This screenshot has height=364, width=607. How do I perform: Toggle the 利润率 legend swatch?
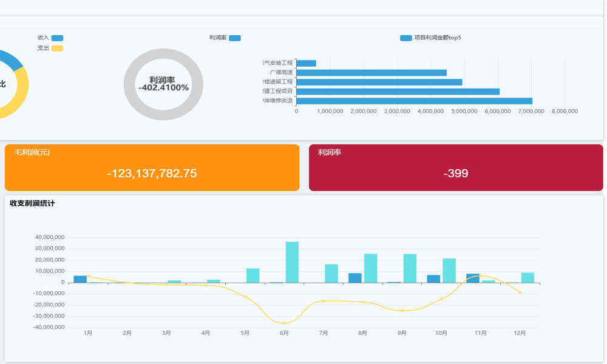click(x=234, y=38)
